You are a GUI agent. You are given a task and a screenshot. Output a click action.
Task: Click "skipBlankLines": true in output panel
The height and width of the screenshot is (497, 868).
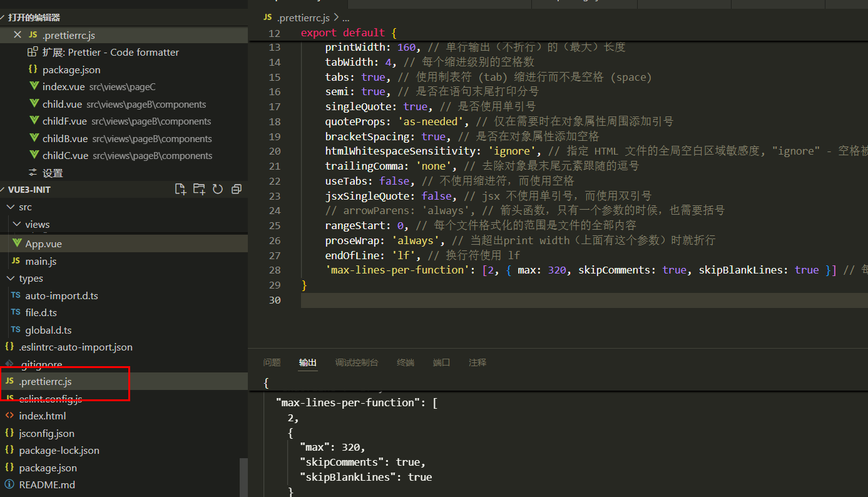click(x=365, y=477)
